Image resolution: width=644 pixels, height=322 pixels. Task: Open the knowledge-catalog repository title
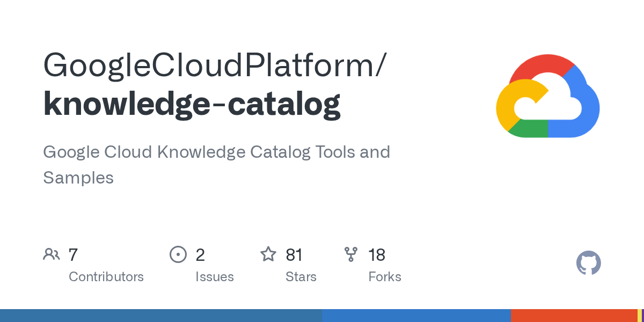(x=192, y=103)
